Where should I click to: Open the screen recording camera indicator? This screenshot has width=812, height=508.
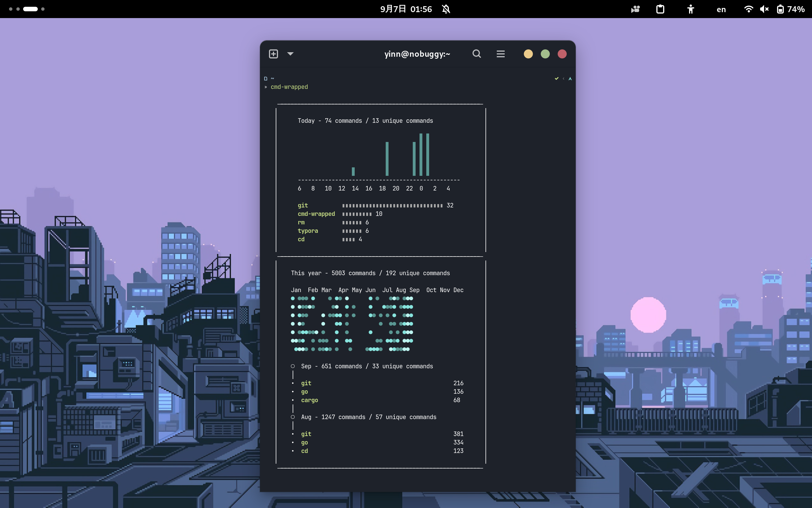pos(635,9)
